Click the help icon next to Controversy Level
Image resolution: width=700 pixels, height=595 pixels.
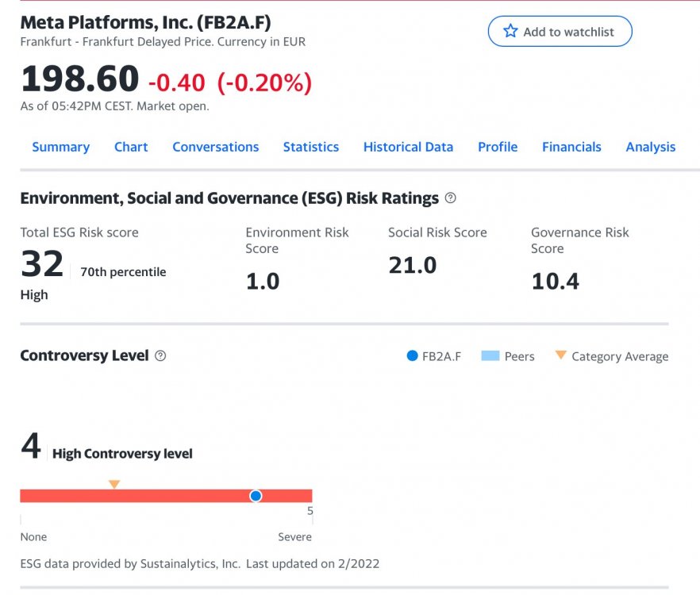click(x=160, y=356)
